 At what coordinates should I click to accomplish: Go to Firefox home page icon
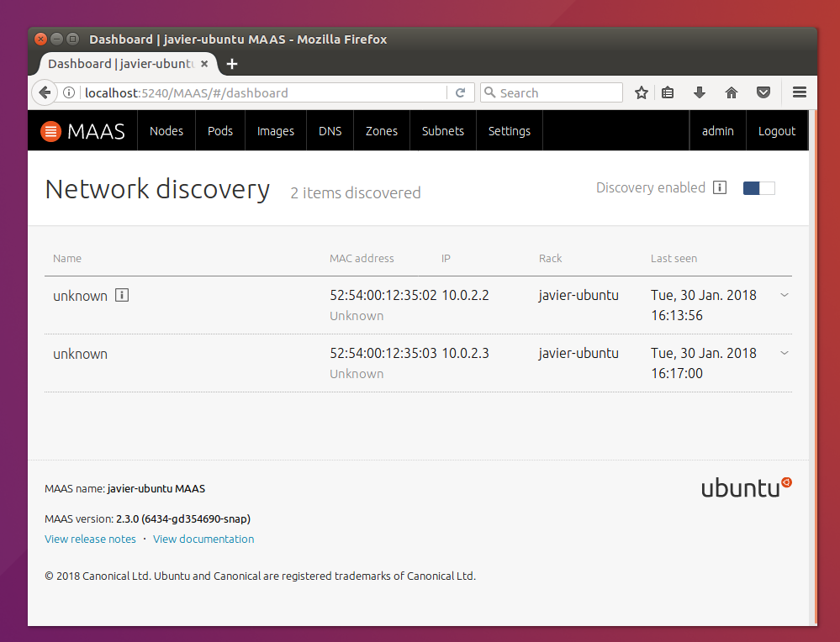[x=732, y=92]
